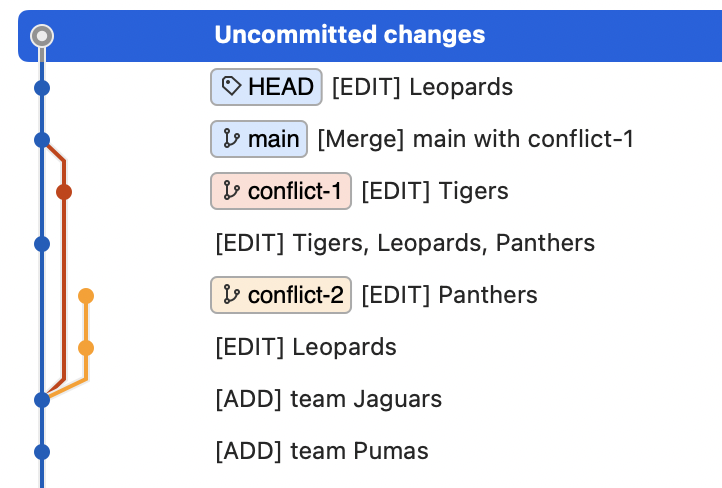Click the gray uncommitted changes graph node
This screenshot has width=722, height=488.
click(x=42, y=35)
